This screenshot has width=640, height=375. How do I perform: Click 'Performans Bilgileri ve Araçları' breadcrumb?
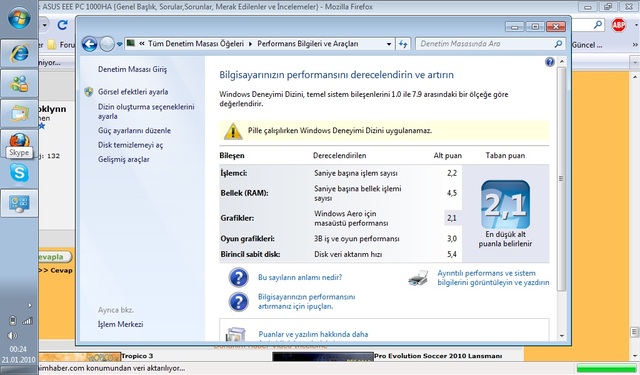[x=308, y=44]
